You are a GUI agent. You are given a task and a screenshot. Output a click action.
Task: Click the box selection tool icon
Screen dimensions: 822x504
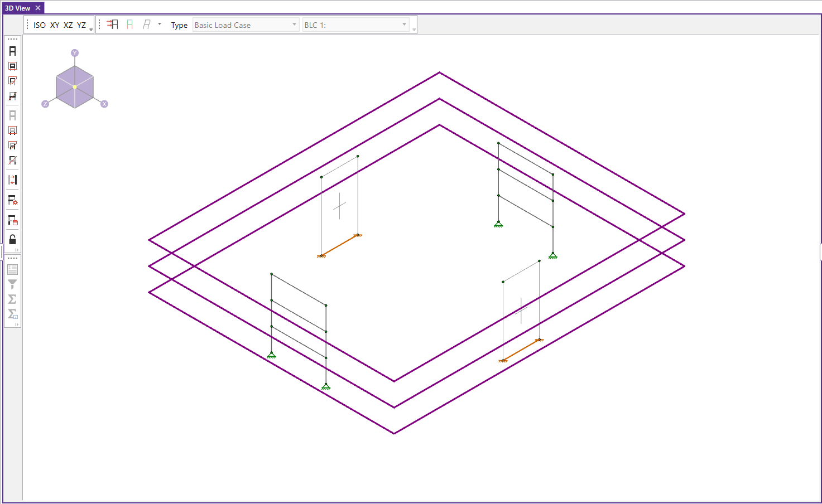12,66
